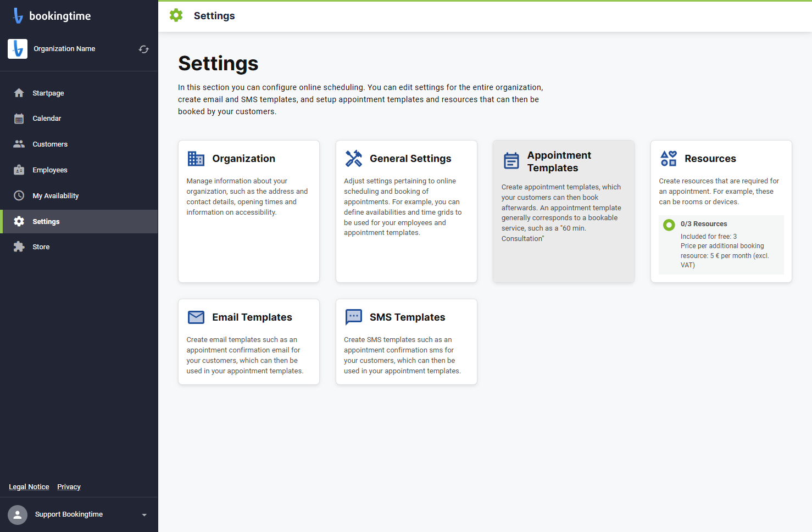The width and height of the screenshot is (812, 532).
Task: Click the 0/3 Resources progress circle
Action: coord(669,225)
